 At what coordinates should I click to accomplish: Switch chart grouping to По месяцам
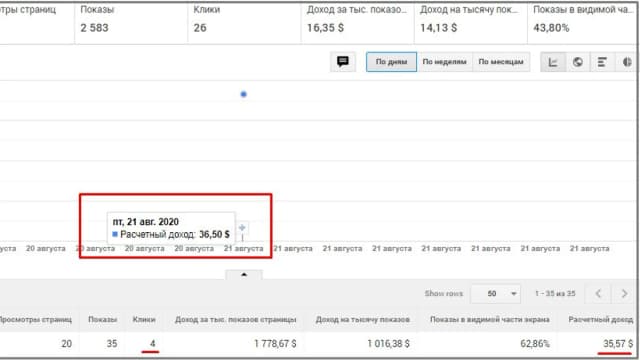[x=501, y=62]
